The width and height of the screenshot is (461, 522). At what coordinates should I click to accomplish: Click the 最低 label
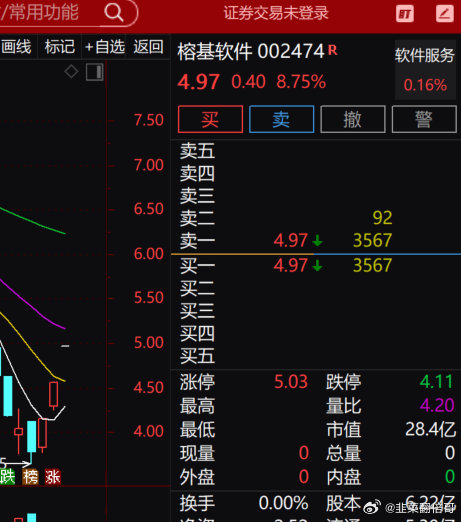click(x=197, y=430)
